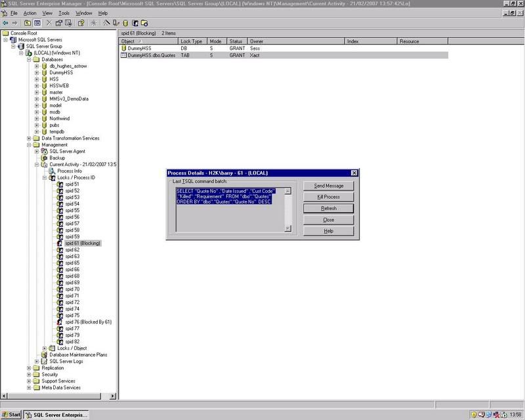Expand the DummyHSS database node

[x=37, y=73]
